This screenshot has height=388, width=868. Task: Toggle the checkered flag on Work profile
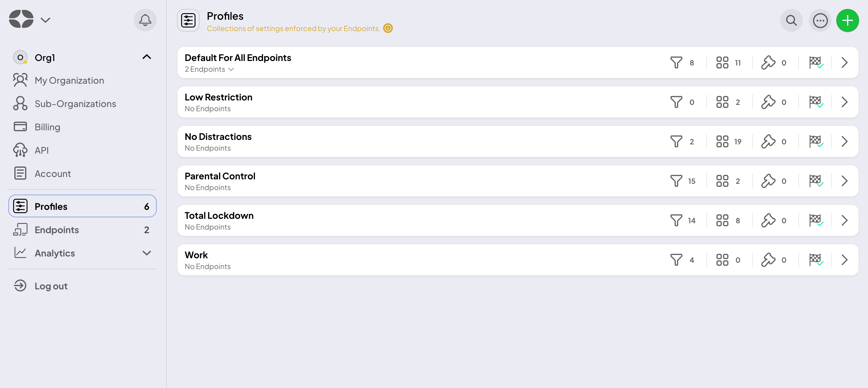point(815,259)
